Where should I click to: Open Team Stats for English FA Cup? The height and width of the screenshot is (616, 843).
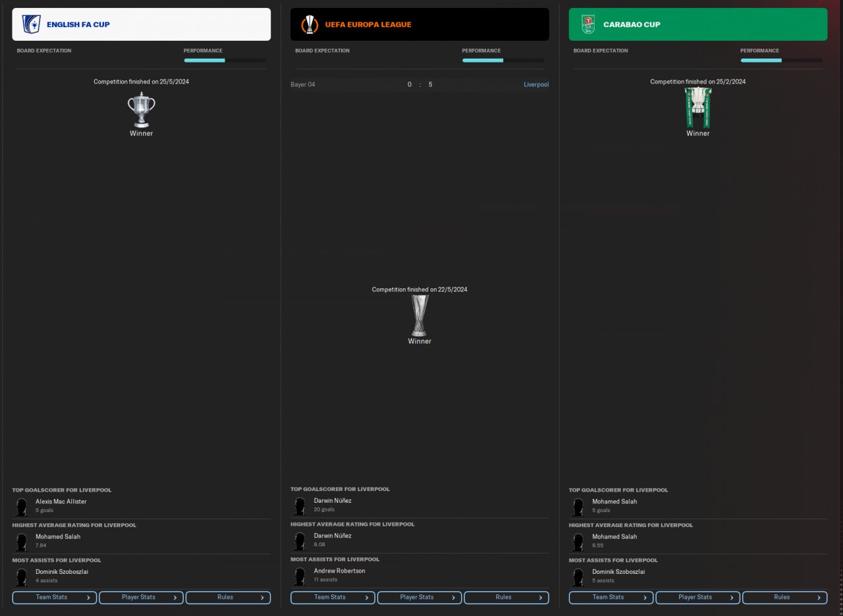[55, 598]
